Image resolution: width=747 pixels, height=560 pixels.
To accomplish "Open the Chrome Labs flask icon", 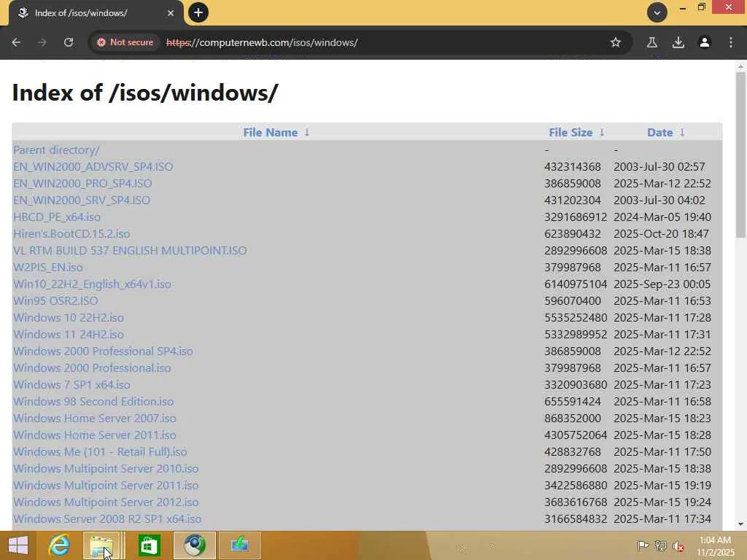I will pyautogui.click(x=652, y=42).
